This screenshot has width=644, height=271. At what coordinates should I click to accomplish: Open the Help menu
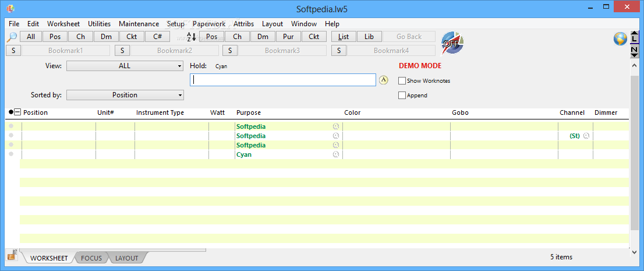tap(332, 24)
